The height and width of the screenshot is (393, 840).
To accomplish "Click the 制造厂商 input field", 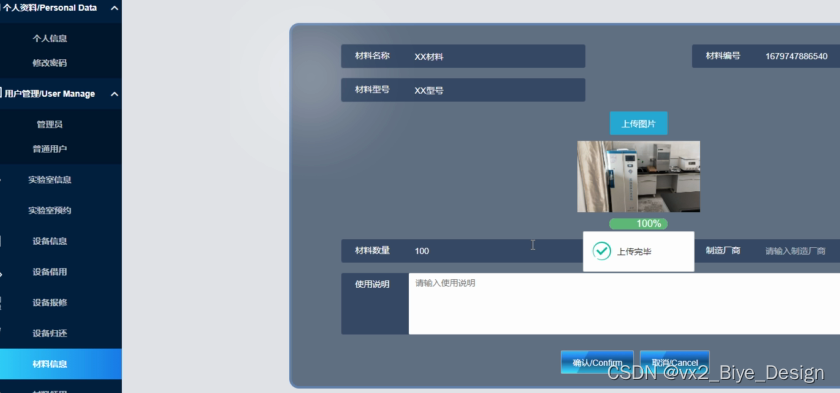I will click(x=767, y=251).
